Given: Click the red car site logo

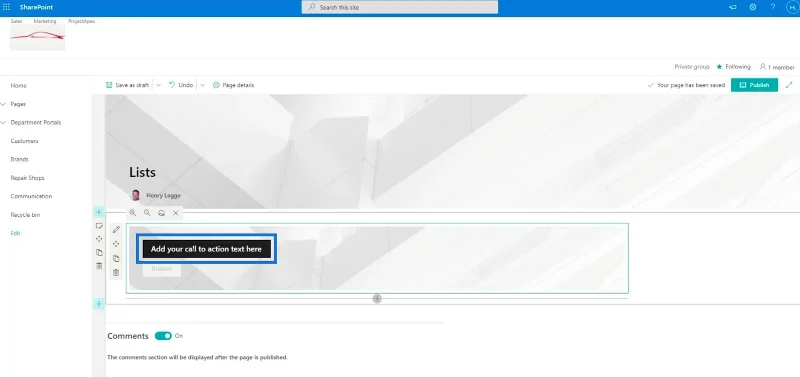Looking at the screenshot, I should pyautogui.click(x=37, y=37).
